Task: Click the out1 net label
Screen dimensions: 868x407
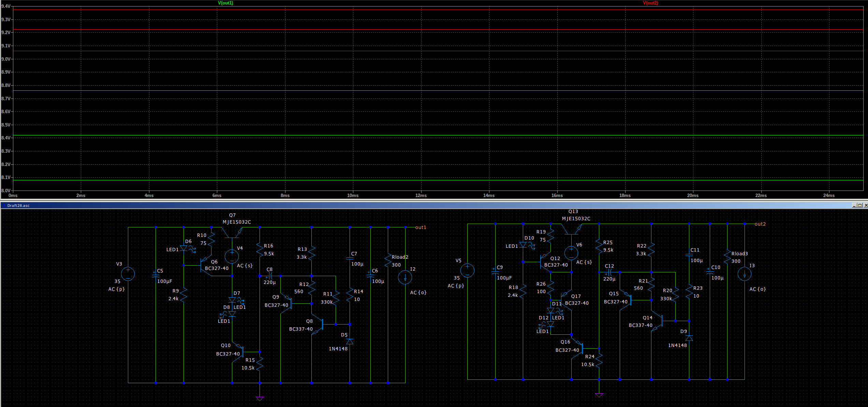Action: coord(421,227)
